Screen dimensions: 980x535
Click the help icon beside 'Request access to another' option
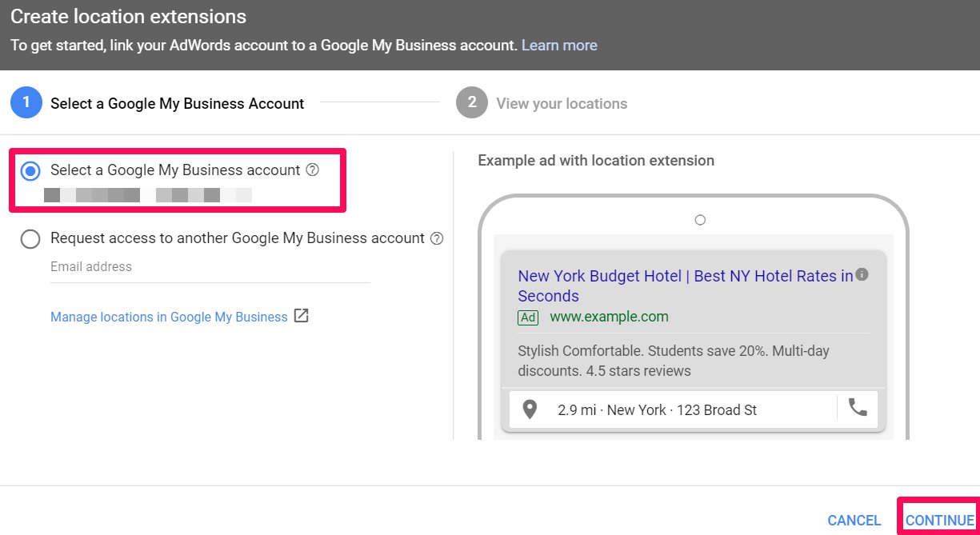click(437, 238)
